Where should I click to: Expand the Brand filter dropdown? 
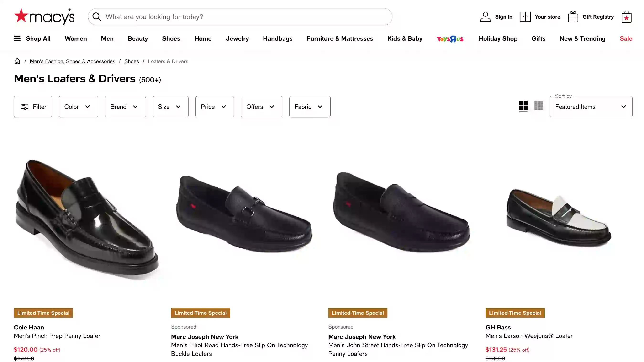[125, 106]
